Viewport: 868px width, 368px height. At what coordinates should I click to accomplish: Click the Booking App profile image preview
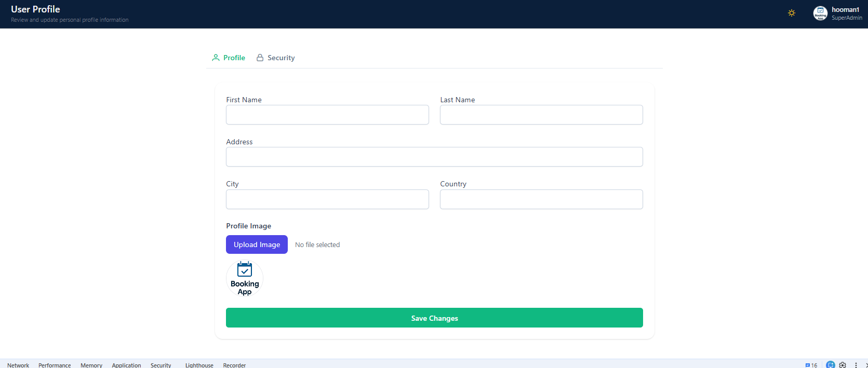click(x=245, y=279)
